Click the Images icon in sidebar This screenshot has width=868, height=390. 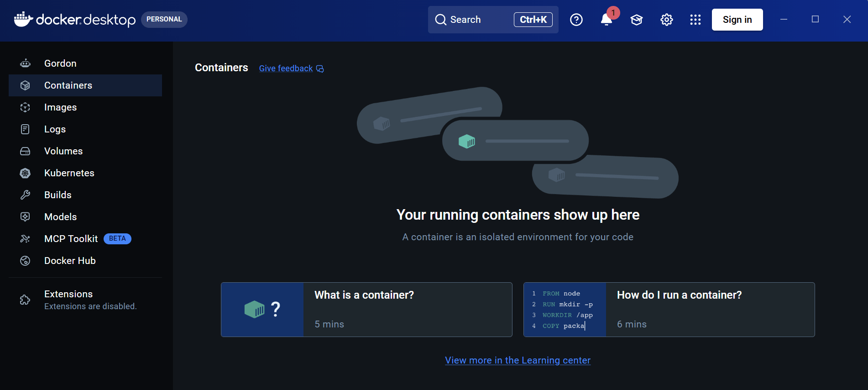point(25,107)
